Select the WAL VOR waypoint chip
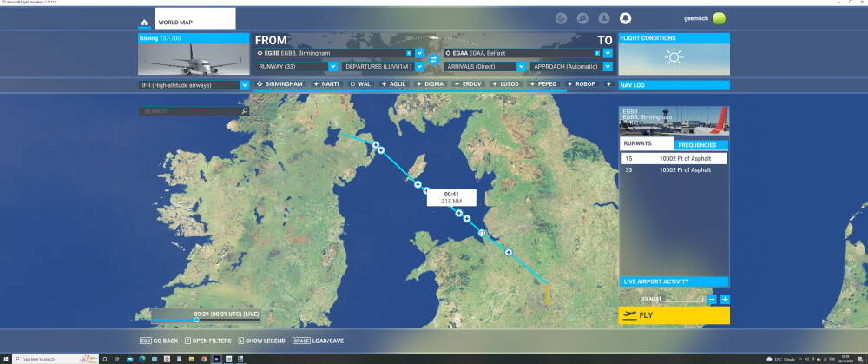Image resolution: width=868 pixels, height=364 pixels. click(360, 83)
